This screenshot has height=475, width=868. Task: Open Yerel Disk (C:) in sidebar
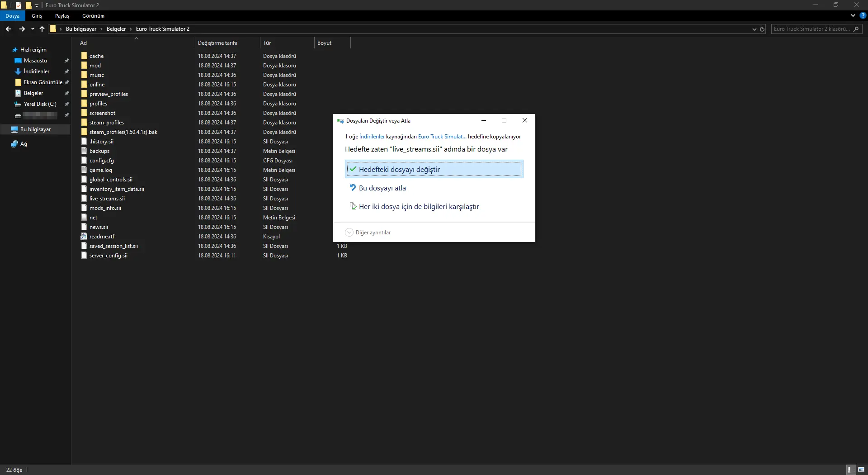40,104
